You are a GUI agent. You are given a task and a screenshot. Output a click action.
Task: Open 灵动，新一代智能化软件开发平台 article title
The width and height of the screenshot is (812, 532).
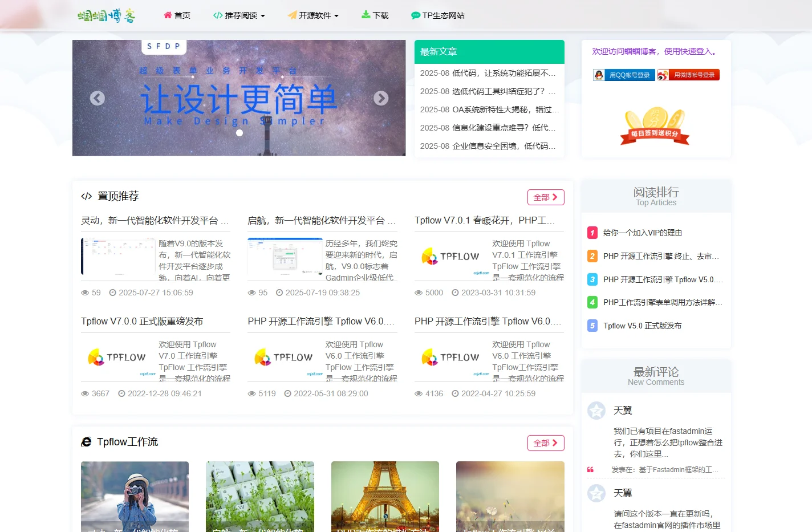tap(155, 221)
